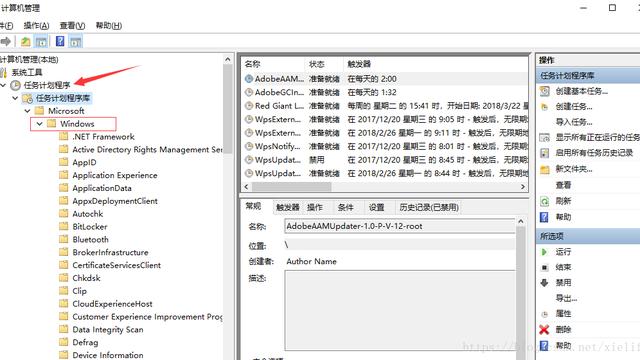Click the 禁用 down-arrow icon
Screen dimensions: 640x360
544,282
